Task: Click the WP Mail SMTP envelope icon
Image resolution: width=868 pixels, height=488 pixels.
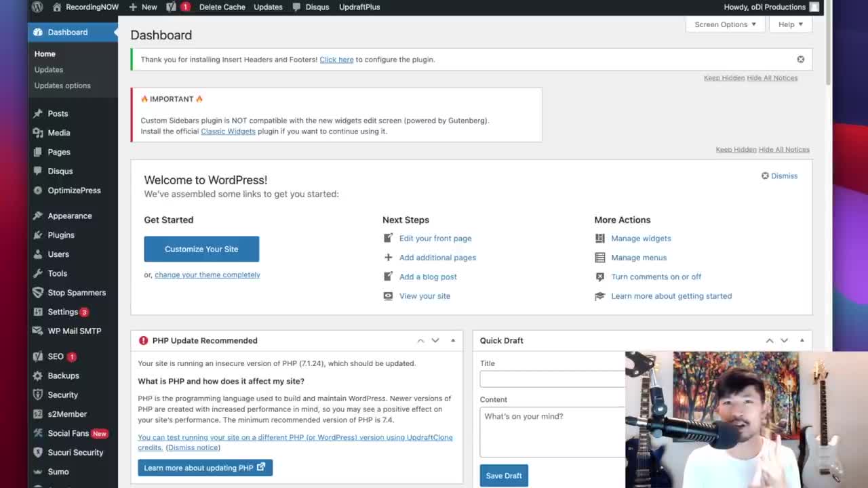Action: 38,331
